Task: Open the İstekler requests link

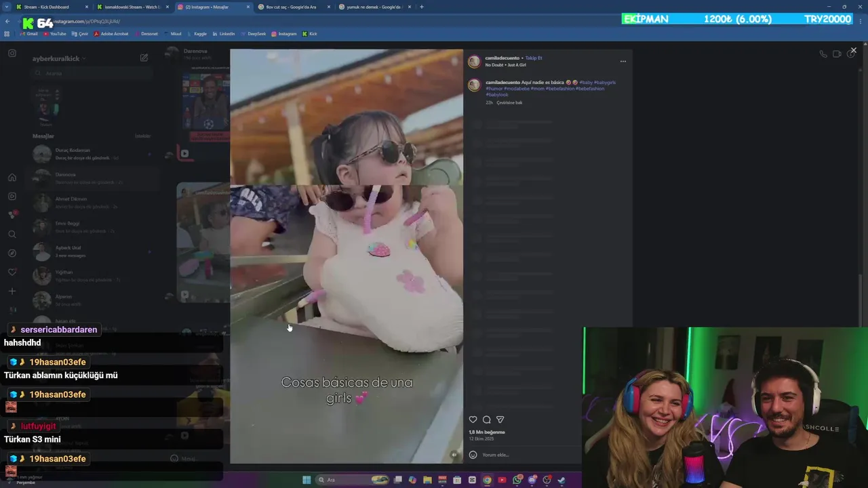Action: coord(142,136)
